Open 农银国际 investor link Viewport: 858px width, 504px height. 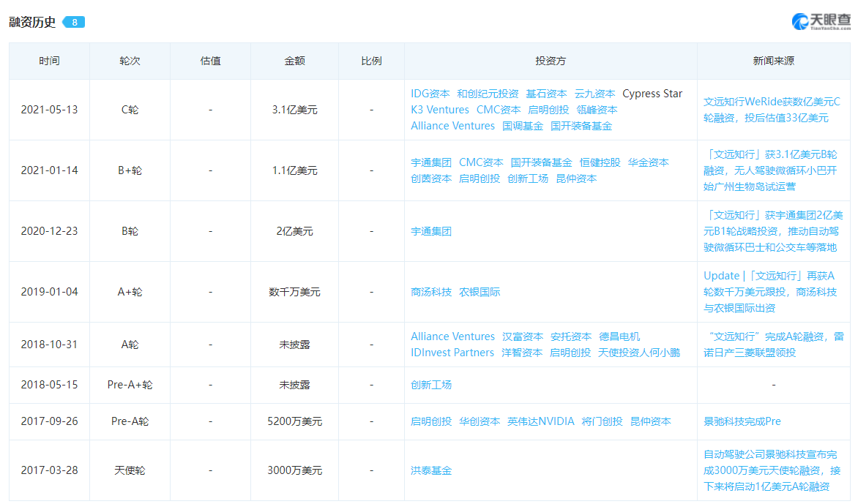[x=480, y=292]
